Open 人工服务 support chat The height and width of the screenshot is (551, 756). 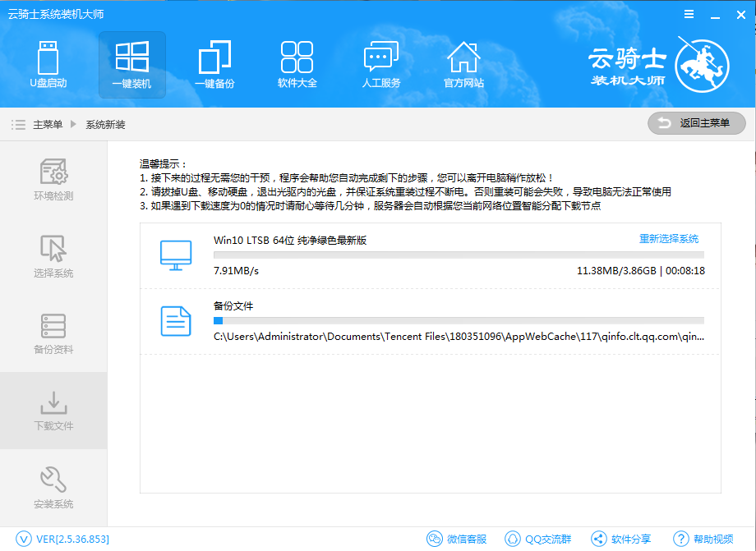point(381,65)
